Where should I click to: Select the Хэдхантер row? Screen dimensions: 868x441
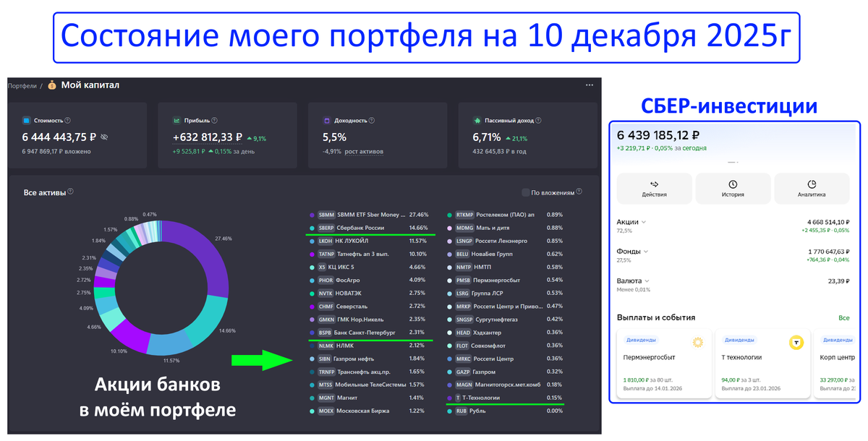pos(505,332)
